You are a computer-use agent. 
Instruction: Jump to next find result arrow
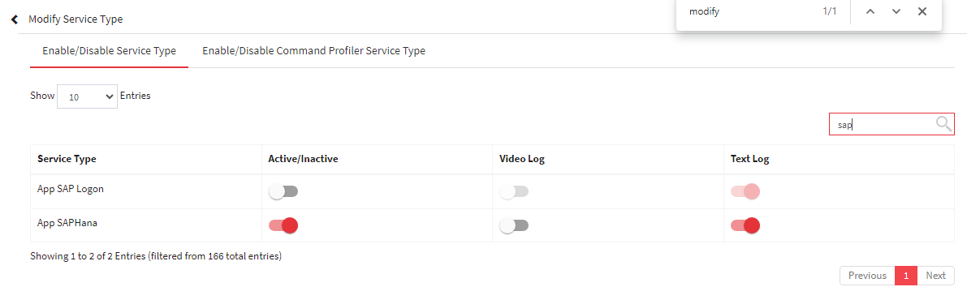[896, 11]
